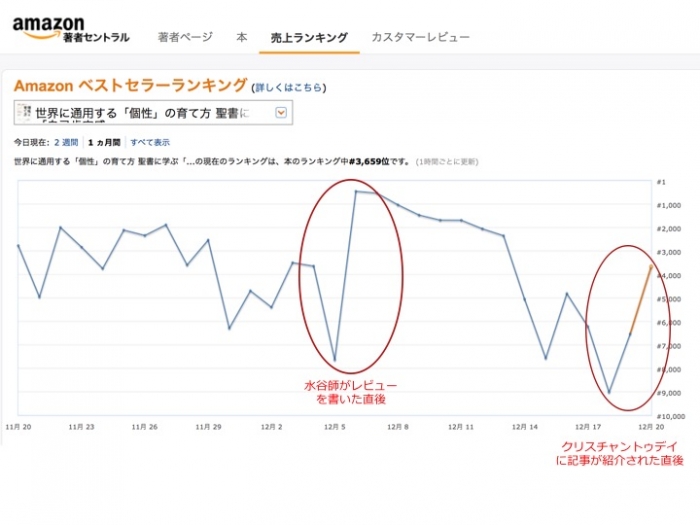Click the 12月 5 low data point
The width and height of the screenshot is (700, 525).
pyautogui.click(x=335, y=360)
